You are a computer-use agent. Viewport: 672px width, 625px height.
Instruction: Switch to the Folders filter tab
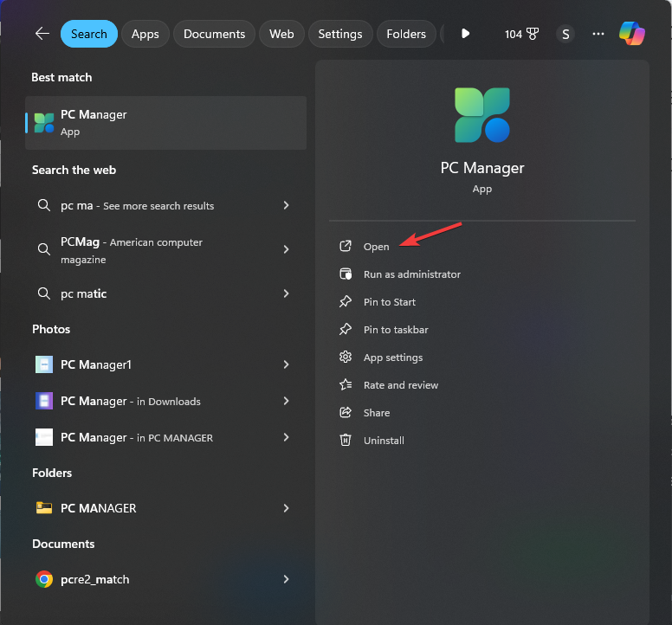pos(406,34)
